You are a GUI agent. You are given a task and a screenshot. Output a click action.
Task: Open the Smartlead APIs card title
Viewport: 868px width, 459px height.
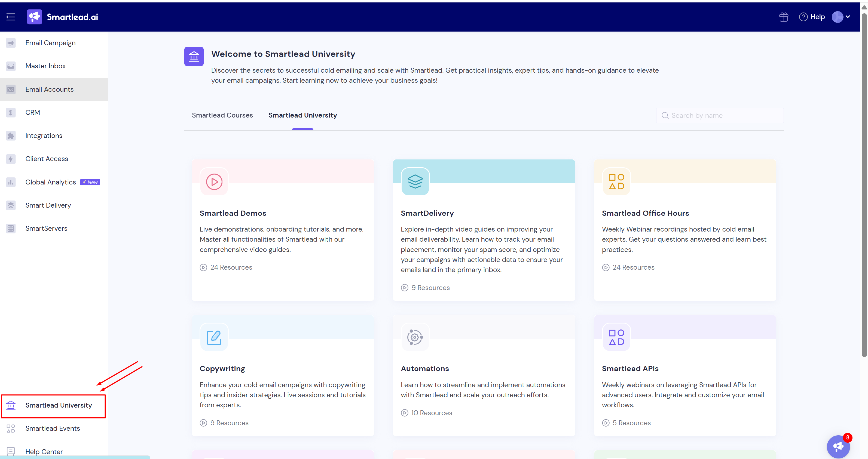point(630,369)
